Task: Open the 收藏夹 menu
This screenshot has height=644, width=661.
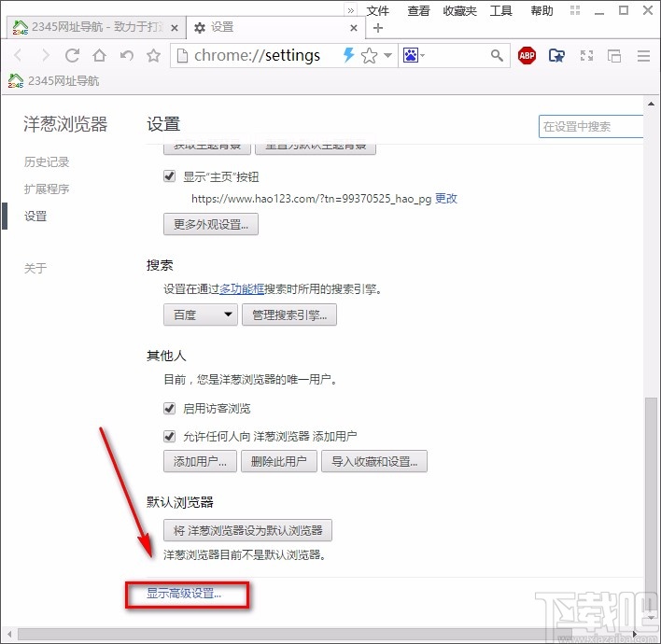Action: tap(459, 10)
